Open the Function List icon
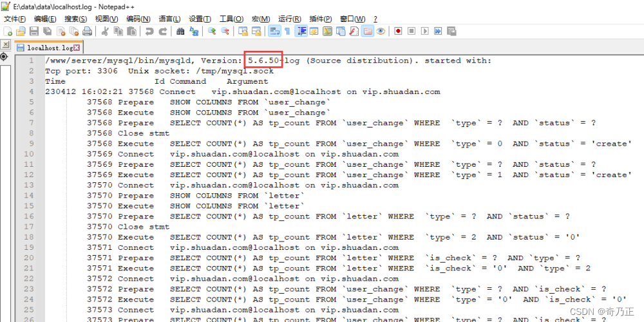 pyautogui.click(x=354, y=31)
